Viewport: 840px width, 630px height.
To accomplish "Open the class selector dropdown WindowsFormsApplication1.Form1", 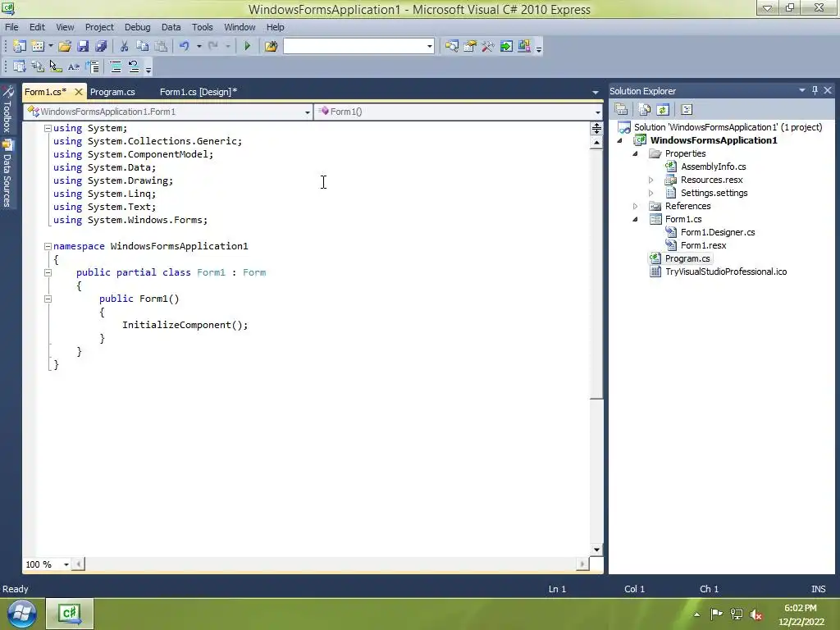I will coord(308,112).
